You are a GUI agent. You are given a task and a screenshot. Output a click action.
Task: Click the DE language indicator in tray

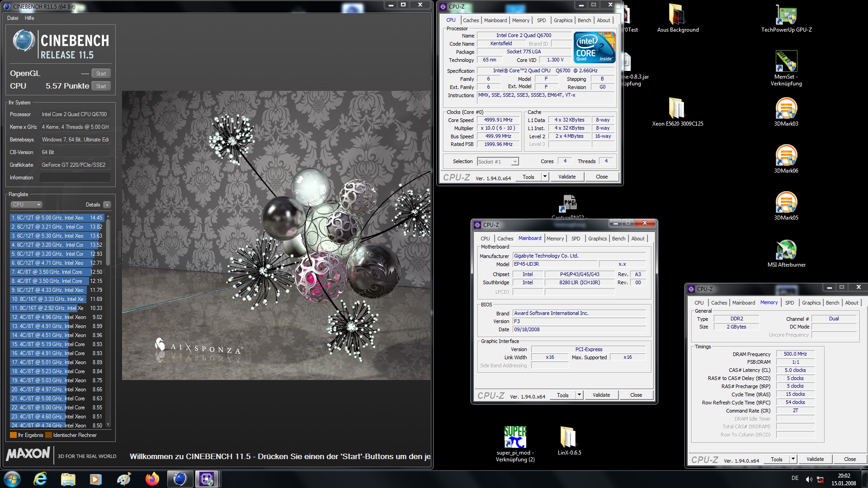tap(795, 478)
